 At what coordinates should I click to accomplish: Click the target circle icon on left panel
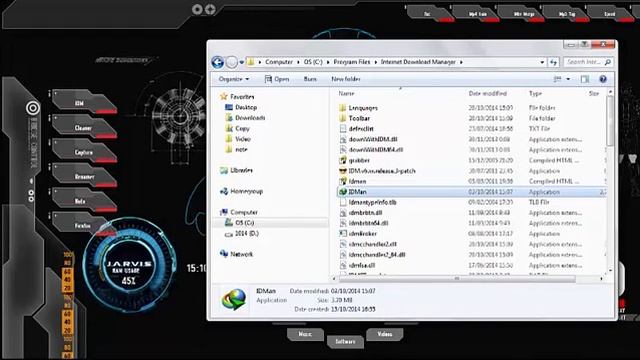[x=33, y=108]
